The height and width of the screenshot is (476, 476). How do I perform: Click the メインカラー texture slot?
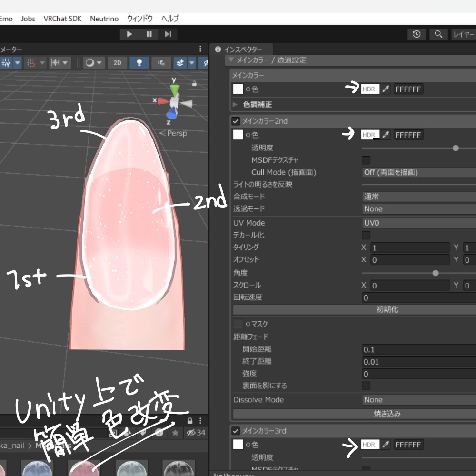pyautogui.click(x=238, y=89)
